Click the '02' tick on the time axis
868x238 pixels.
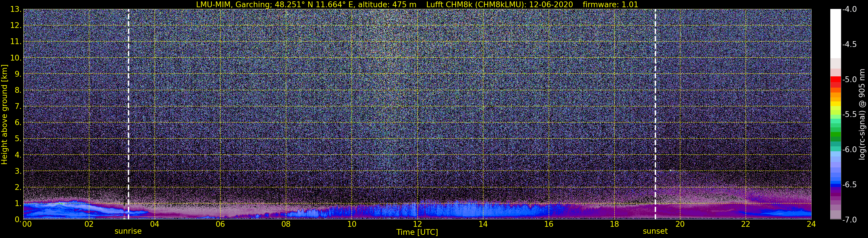tap(89, 224)
